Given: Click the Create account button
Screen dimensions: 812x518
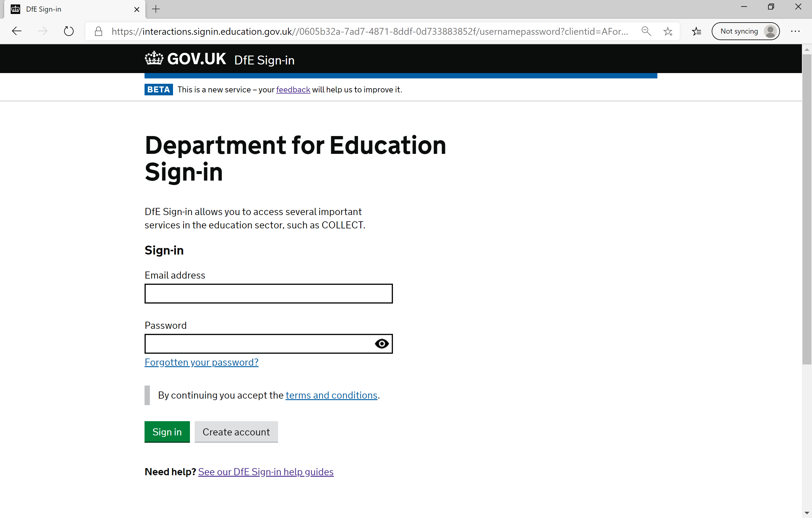Looking at the screenshot, I should coord(236,432).
